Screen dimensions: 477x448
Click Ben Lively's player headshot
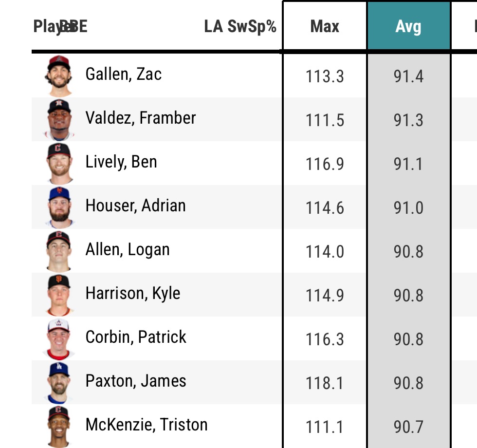click(59, 163)
